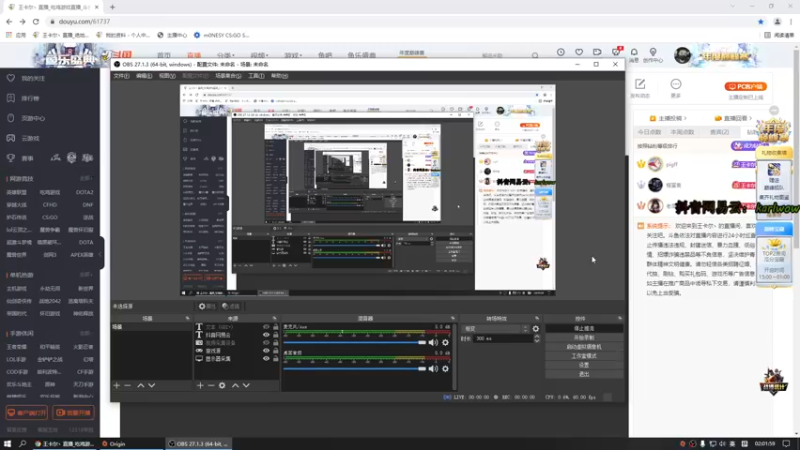Click the transition duration spinner arrows
The image size is (800, 450).
tap(536, 339)
